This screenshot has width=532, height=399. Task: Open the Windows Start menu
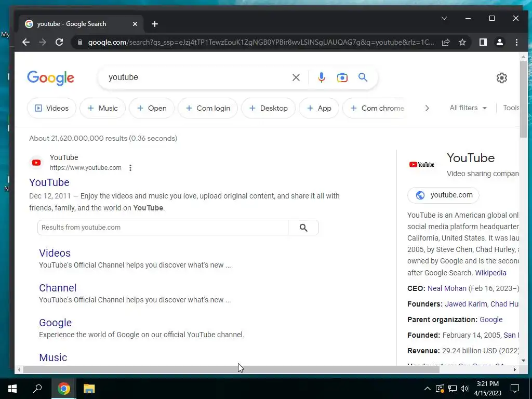(12, 389)
